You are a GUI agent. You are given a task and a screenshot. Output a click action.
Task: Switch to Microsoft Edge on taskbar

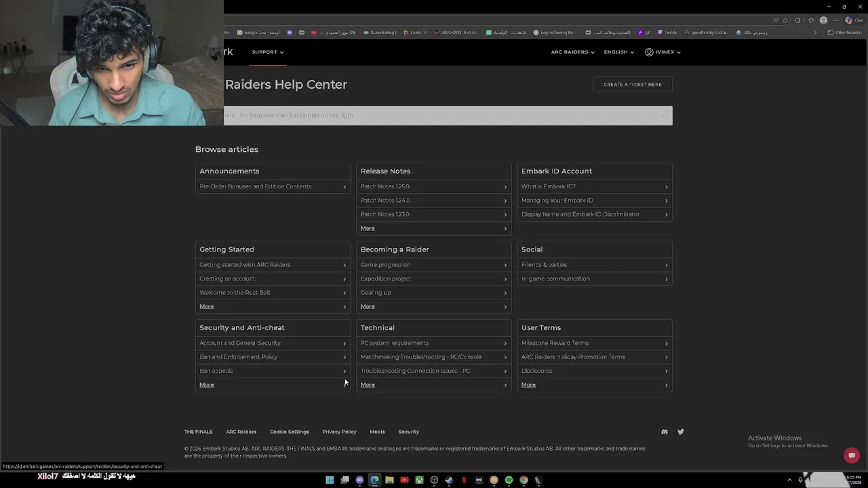[x=374, y=480]
